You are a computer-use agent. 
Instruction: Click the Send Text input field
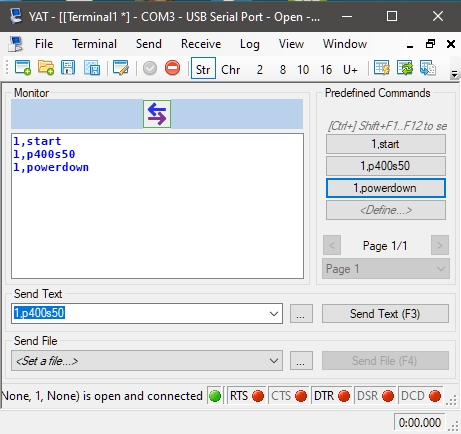(x=139, y=313)
